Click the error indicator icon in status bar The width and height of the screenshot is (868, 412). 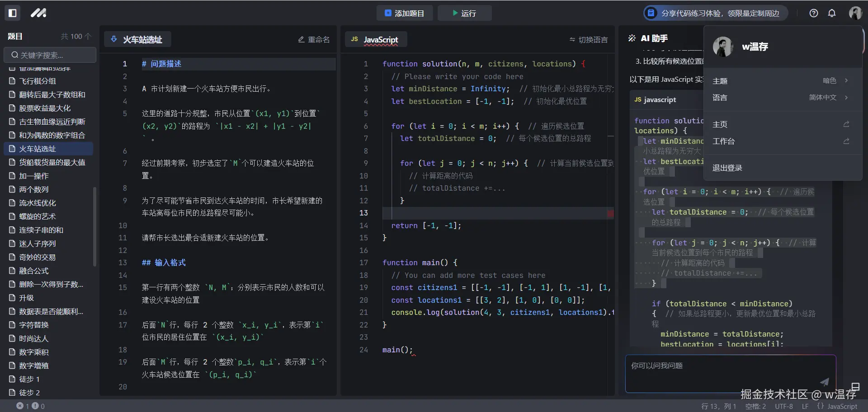(21, 406)
